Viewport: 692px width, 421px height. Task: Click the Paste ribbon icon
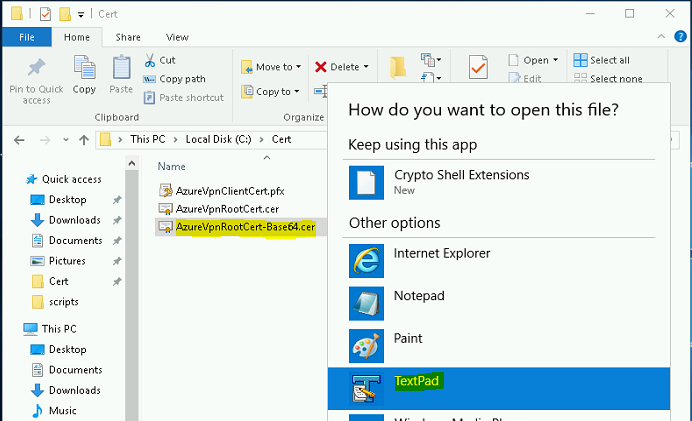(121, 68)
